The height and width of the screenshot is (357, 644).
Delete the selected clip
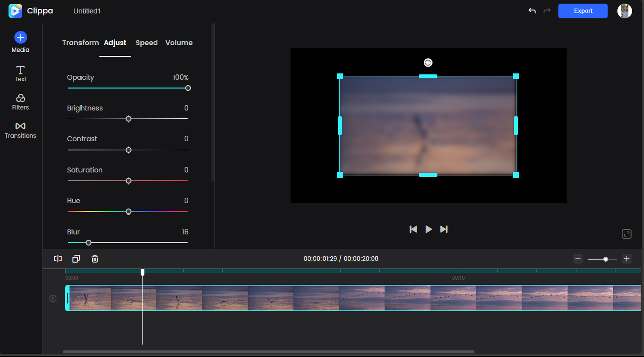[95, 259]
